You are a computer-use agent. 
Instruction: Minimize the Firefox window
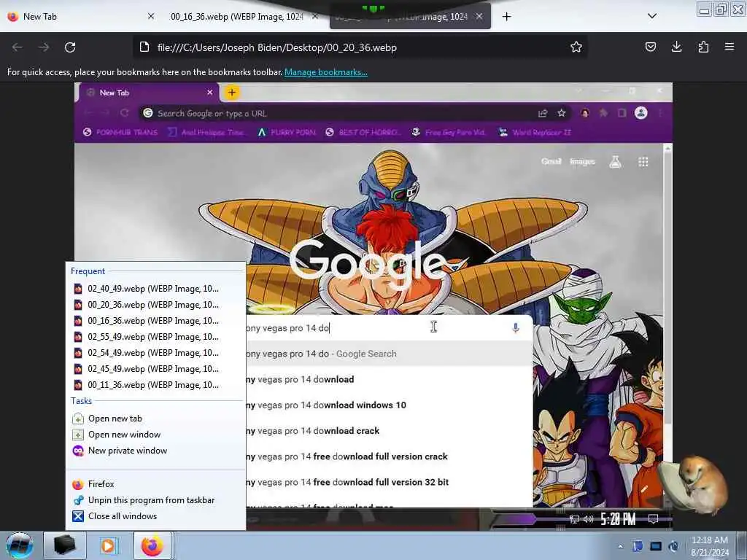click(x=704, y=9)
